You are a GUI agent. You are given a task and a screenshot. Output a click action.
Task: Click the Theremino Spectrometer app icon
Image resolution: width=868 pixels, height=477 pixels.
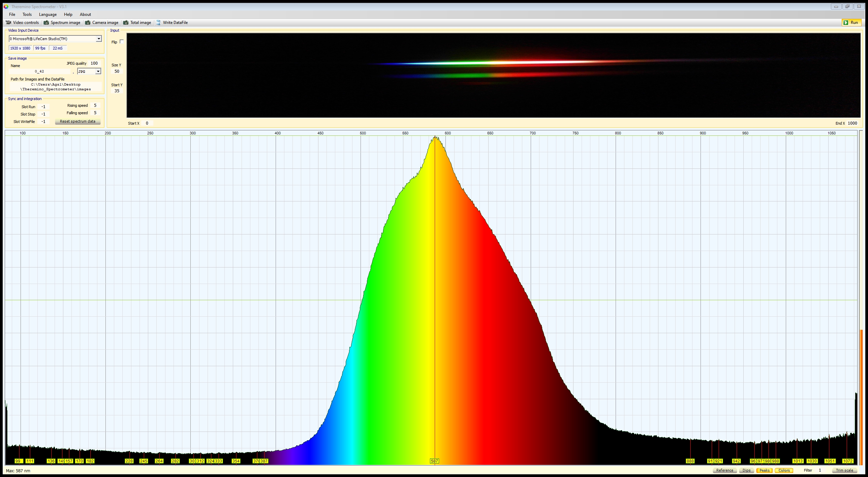[x=6, y=6]
